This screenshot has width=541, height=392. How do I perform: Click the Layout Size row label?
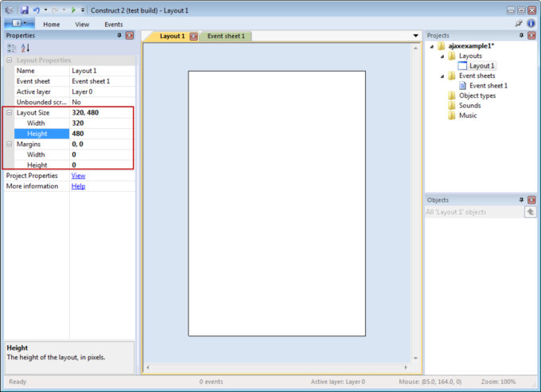[x=33, y=113]
